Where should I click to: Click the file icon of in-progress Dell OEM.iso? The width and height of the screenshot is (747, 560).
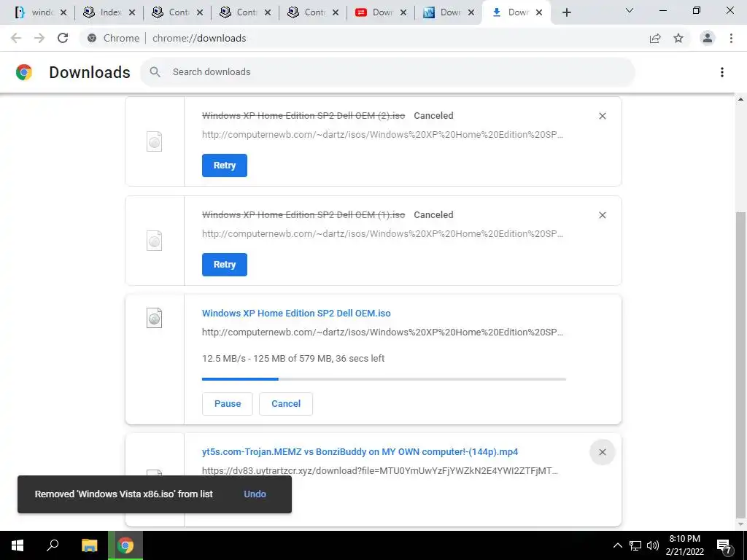(155, 318)
